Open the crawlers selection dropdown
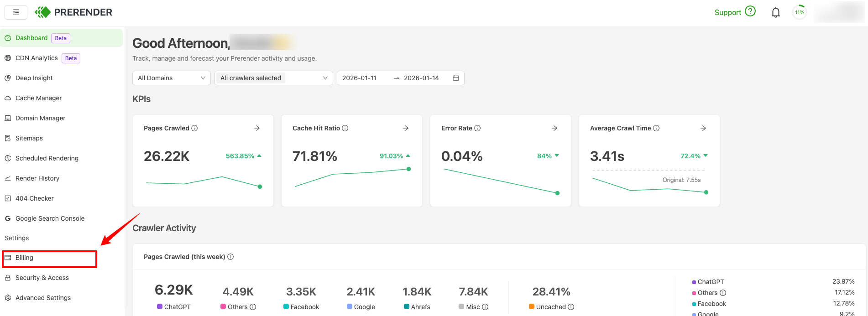Screen dimensions: 868x316 click(274, 78)
